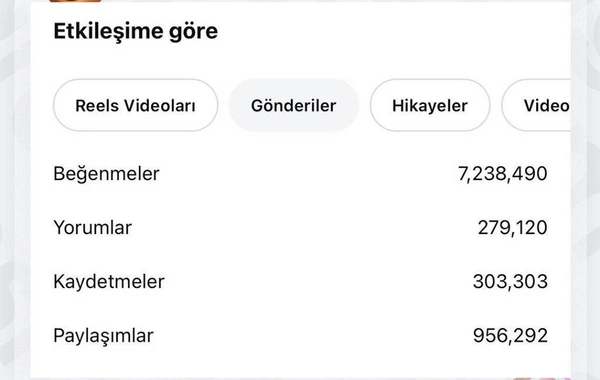This screenshot has width=600, height=380.
Task: Click the saves count 303,303
Action: 510,282
